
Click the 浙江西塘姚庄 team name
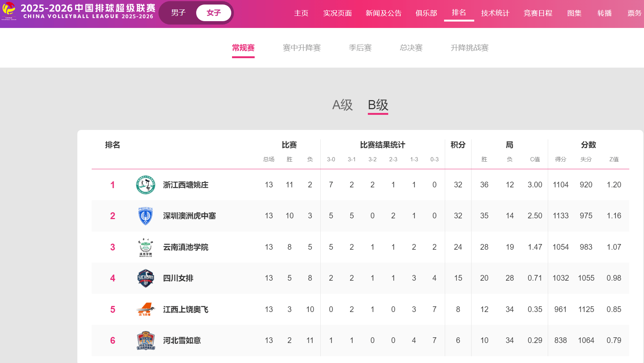point(186,185)
